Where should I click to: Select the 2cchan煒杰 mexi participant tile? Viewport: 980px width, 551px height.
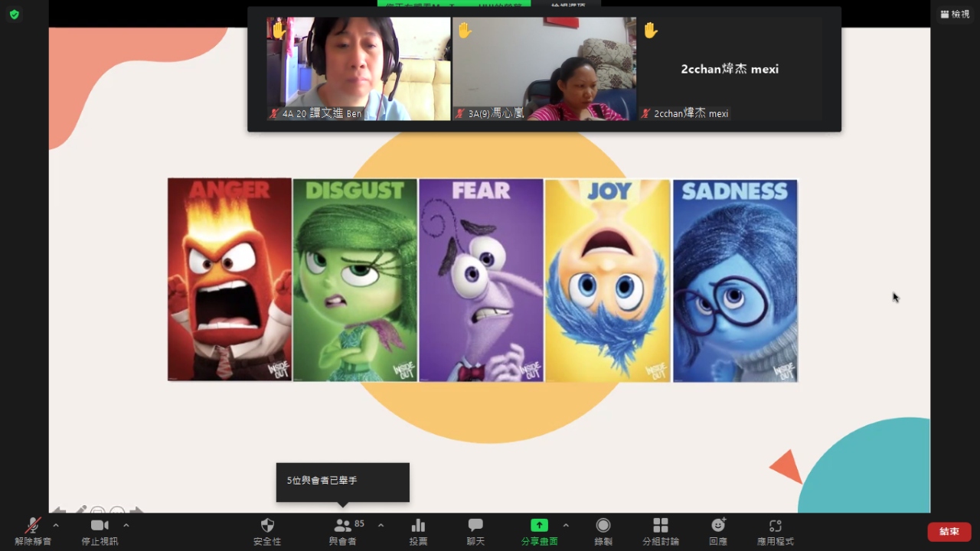pyautogui.click(x=730, y=69)
